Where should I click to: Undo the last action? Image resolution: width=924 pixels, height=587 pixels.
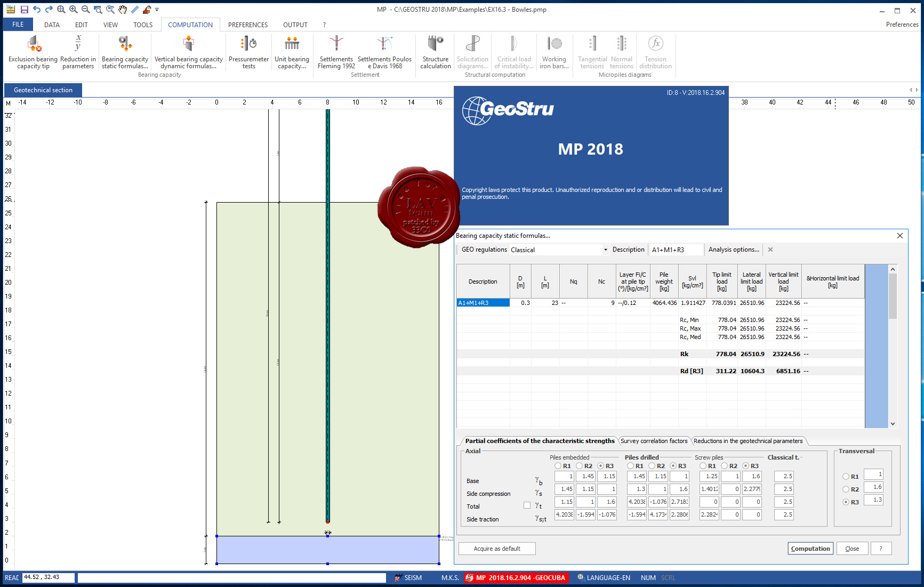[37, 10]
